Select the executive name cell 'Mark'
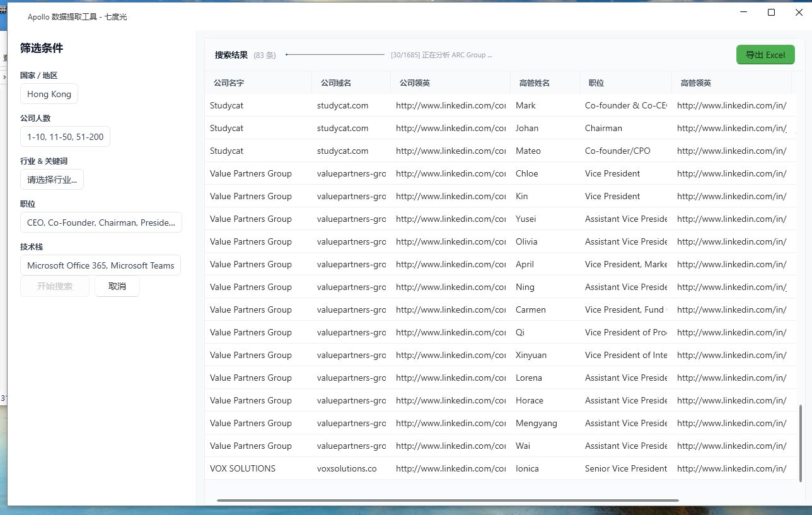Screen dimensions: 812x515 (x=545, y=105)
